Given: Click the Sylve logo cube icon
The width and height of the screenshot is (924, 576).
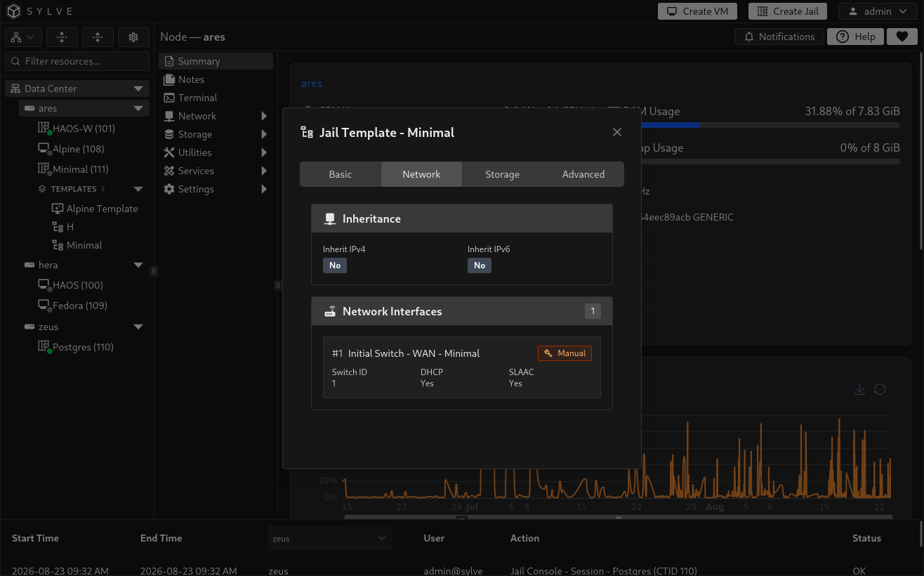Looking at the screenshot, I should [14, 11].
